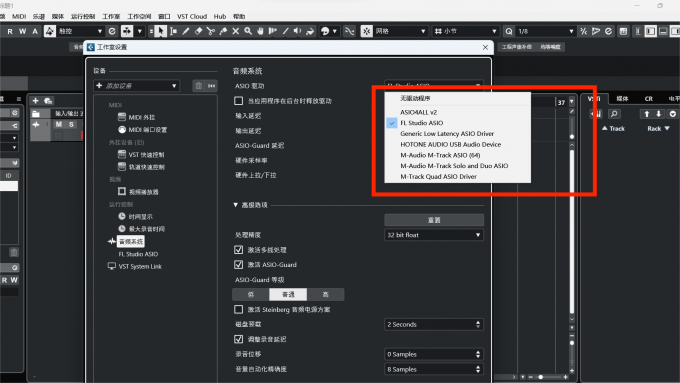Screen dimensions: 680x383
Task: Click the add track plus icon
Action: coord(36,101)
